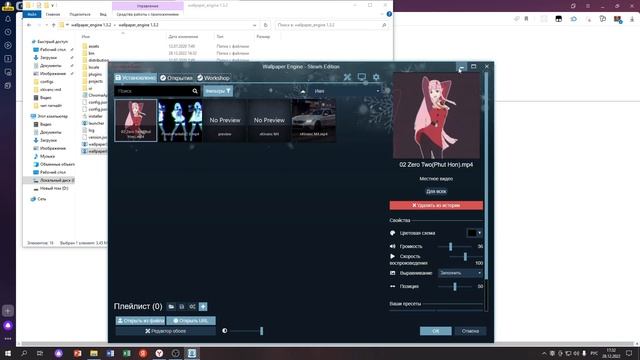Click the OK button

(436, 331)
